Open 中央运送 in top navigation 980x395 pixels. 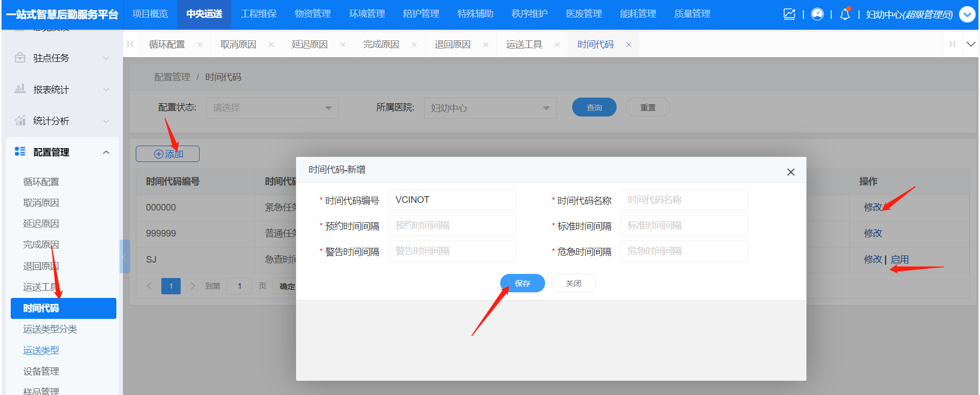(x=204, y=14)
